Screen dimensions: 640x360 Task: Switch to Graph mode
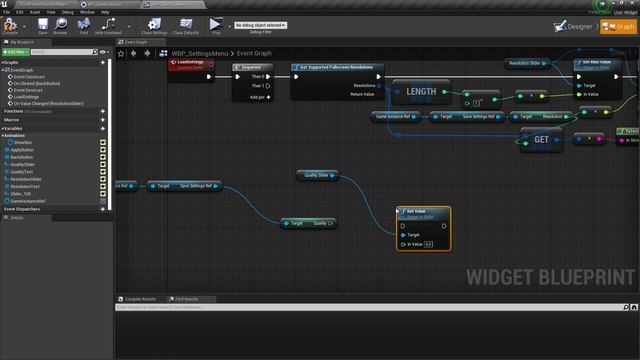[618, 27]
